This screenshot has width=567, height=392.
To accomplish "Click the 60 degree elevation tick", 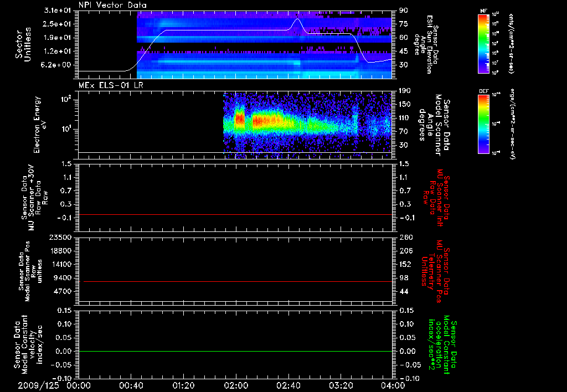I will pos(404,38).
